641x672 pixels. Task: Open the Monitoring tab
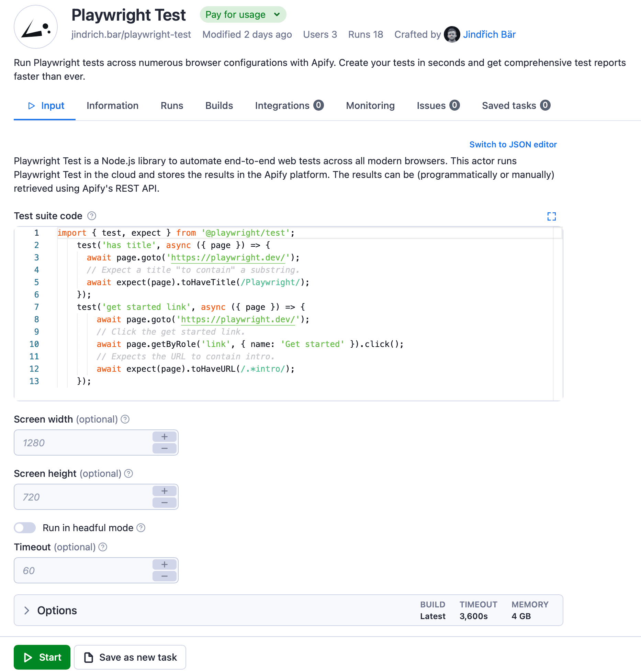tap(370, 105)
